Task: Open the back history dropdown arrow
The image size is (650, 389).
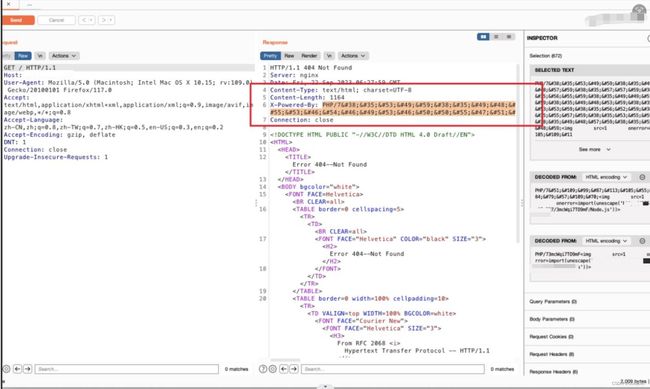Action: click(92, 20)
